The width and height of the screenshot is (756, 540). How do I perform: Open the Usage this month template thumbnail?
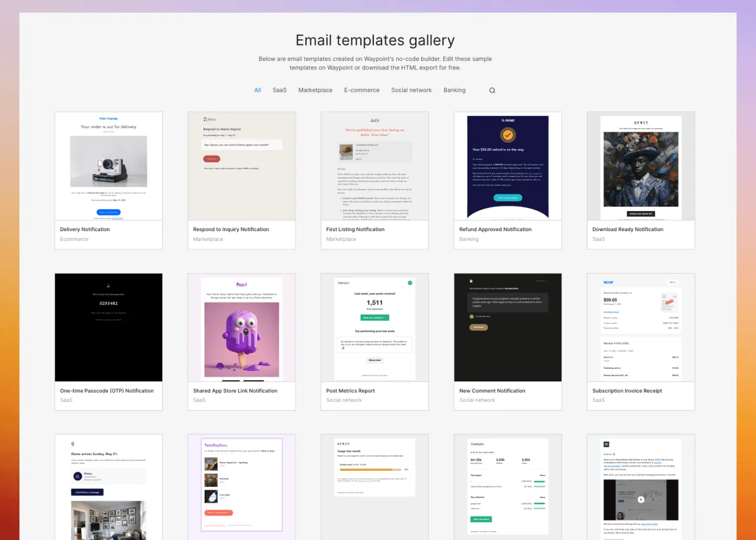pos(374,487)
